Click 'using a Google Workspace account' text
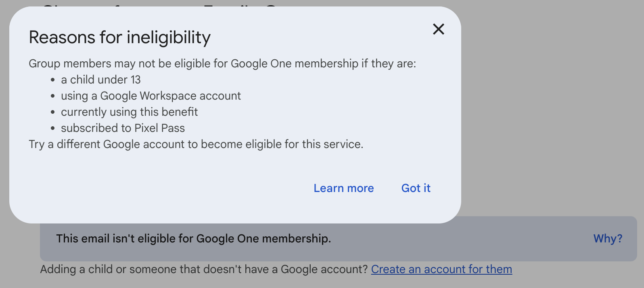 [151, 96]
